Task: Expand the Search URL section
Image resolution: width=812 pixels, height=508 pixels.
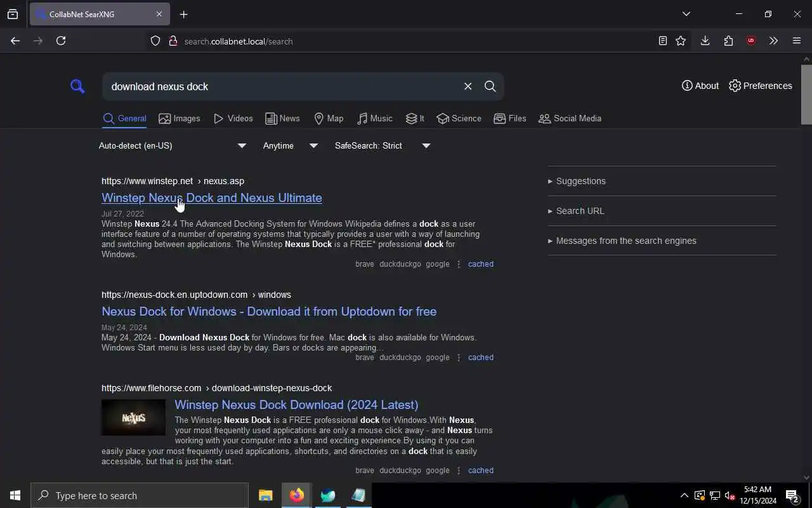Action: [662, 211]
